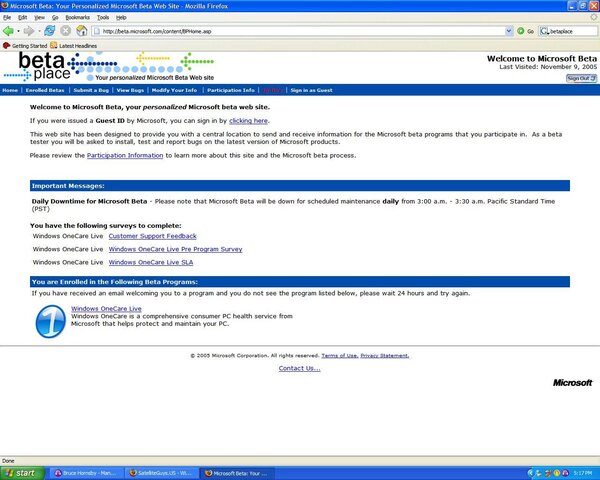Follow the 'clicking here' guest link

point(248,121)
